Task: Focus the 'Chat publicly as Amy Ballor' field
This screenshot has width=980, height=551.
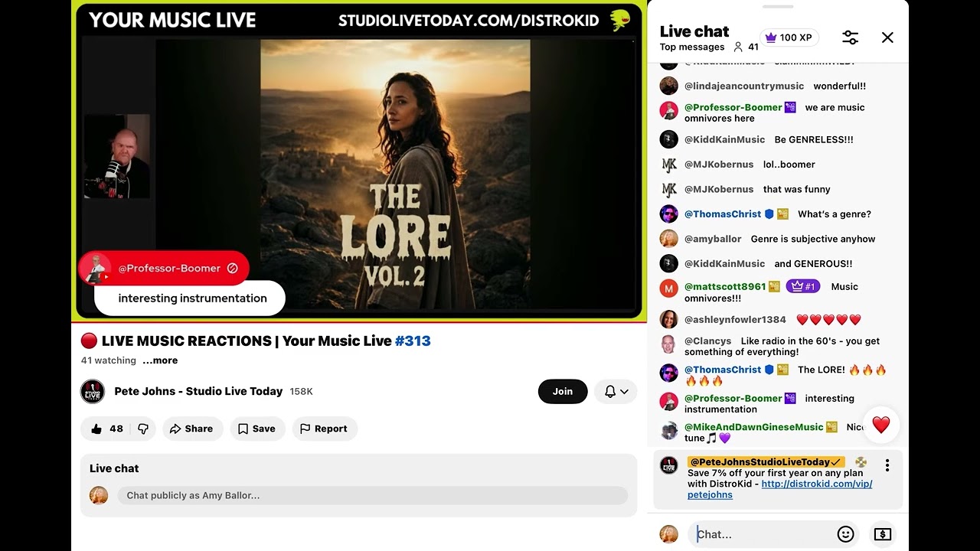Action: point(372,495)
